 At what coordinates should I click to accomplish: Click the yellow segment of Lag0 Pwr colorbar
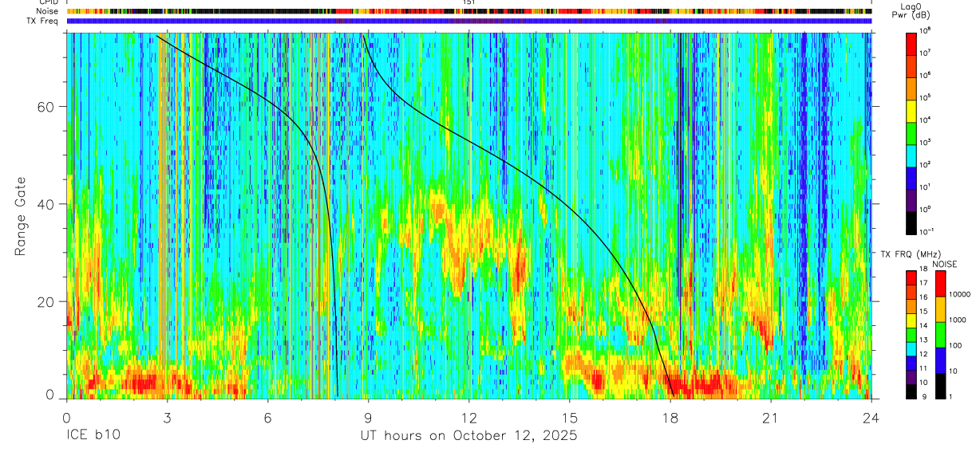(912, 110)
